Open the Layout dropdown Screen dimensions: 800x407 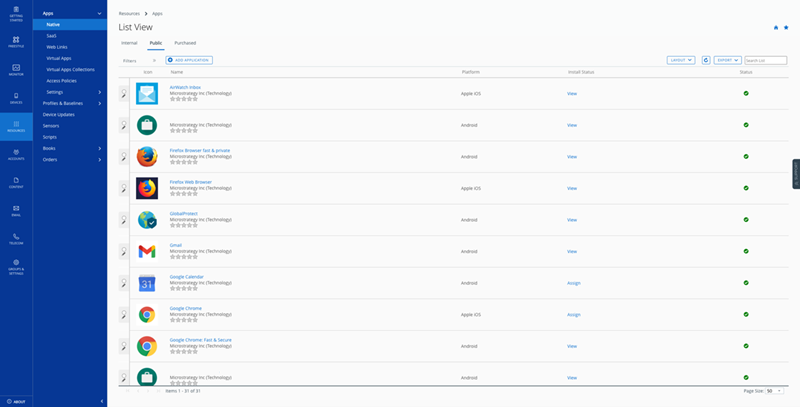point(680,60)
